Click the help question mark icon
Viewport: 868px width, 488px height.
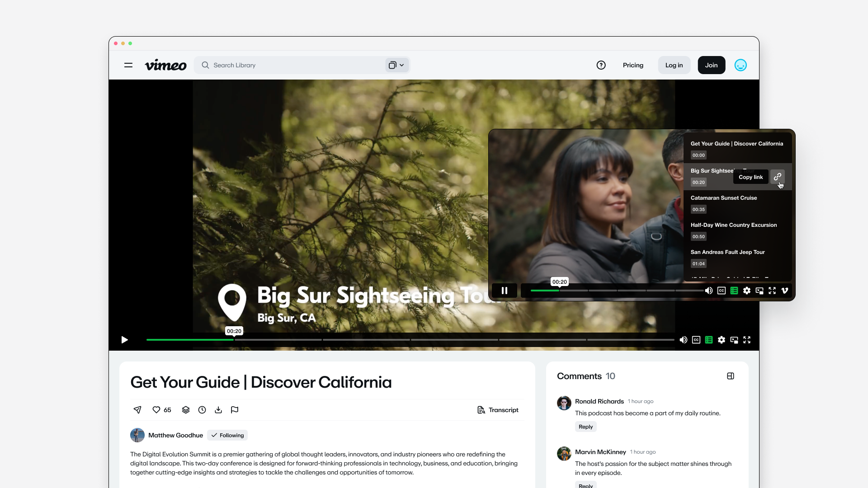(x=601, y=65)
